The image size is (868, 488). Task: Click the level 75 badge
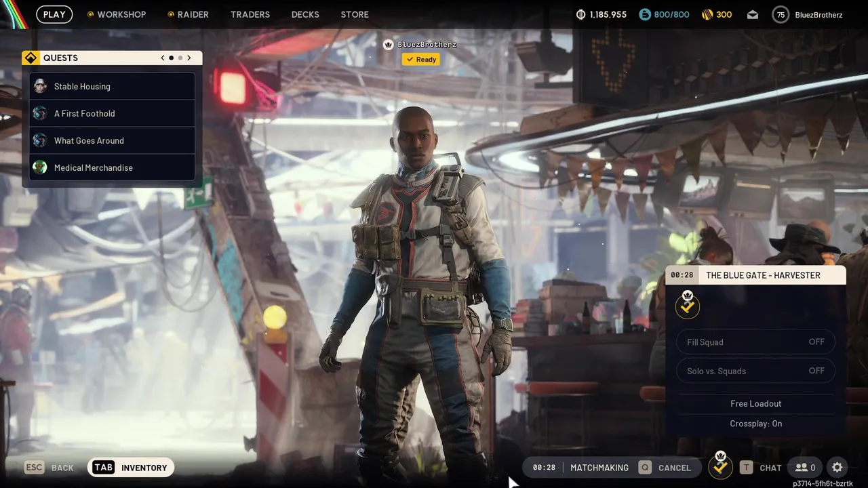781,14
